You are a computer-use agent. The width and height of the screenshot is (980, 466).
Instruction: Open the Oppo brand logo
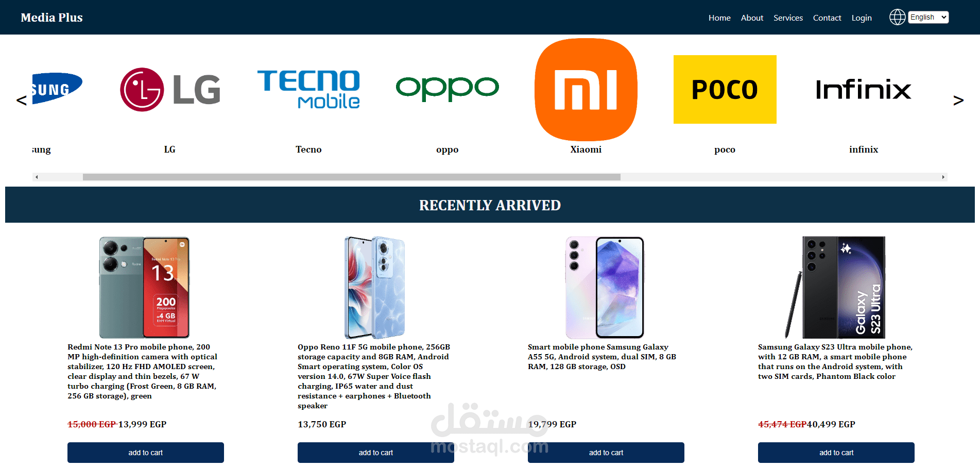tap(447, 89)
